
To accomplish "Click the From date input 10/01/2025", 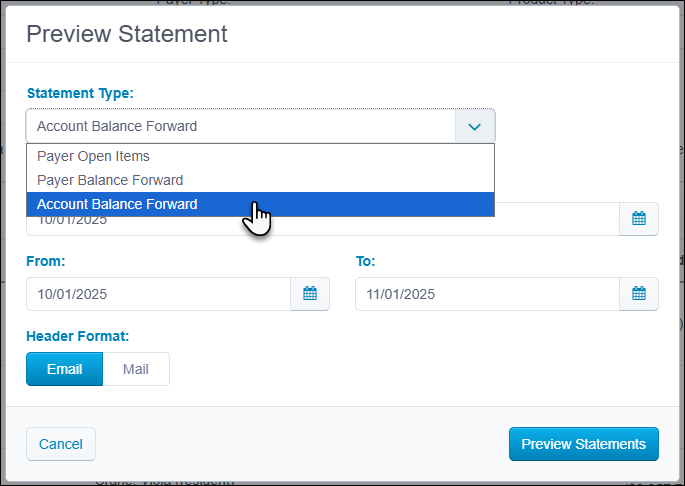I will tap(159, 294).
